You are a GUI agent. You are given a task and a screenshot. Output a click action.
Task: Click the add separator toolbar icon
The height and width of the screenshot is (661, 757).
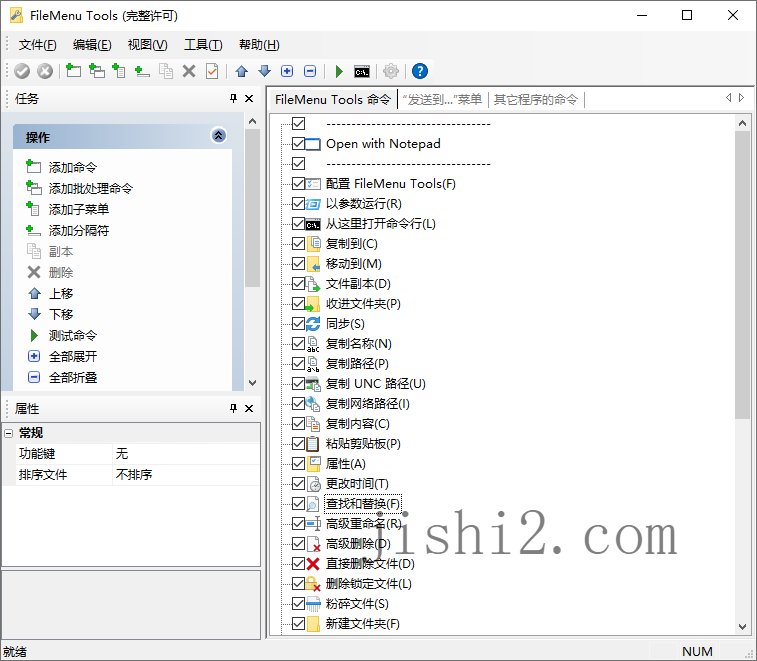click(142, 71)
